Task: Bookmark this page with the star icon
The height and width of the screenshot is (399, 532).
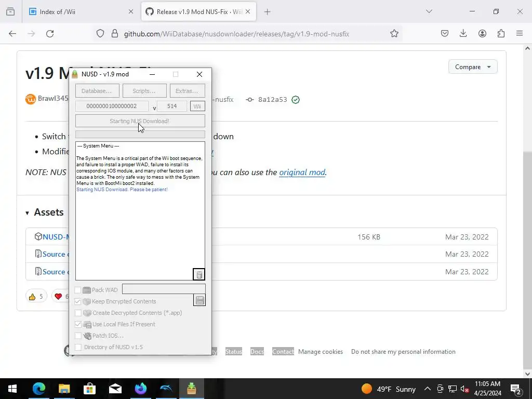Action: [x=394, y=34]
